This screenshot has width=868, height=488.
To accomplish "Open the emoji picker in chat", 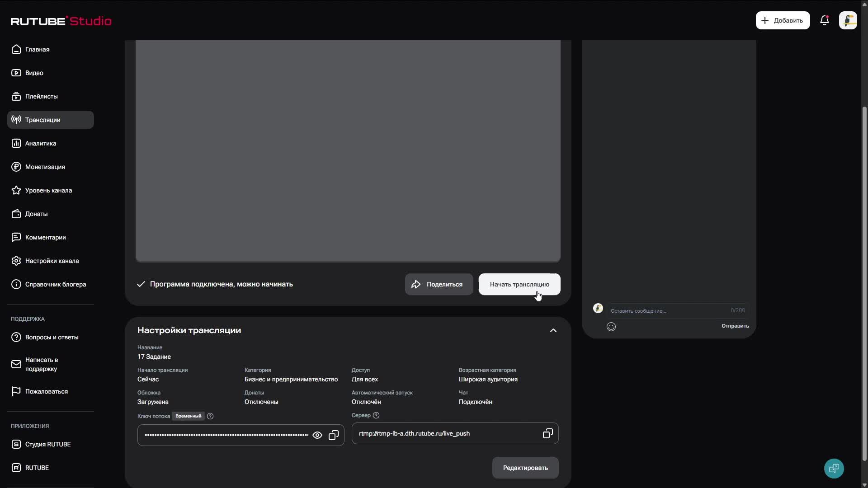I will [x=611, y=327].
